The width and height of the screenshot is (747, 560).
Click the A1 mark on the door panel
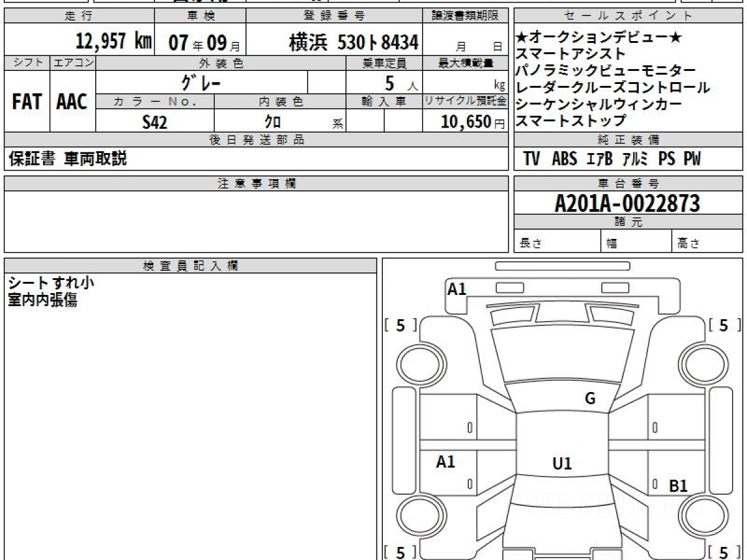(x=445, y=462)
